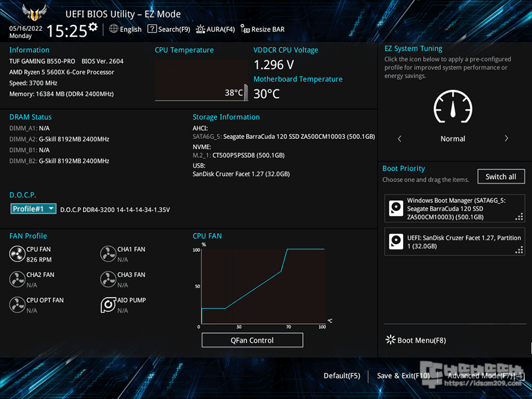Viewport: 532px width, 399px height.
Task: Click the DIMM_A1 N/A entry
Action: 30,128
